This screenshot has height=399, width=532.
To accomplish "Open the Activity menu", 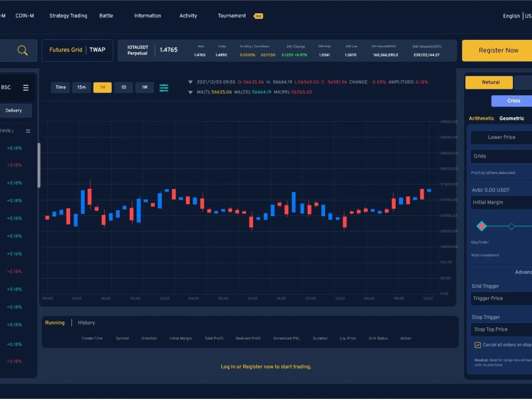I will 188,15.
